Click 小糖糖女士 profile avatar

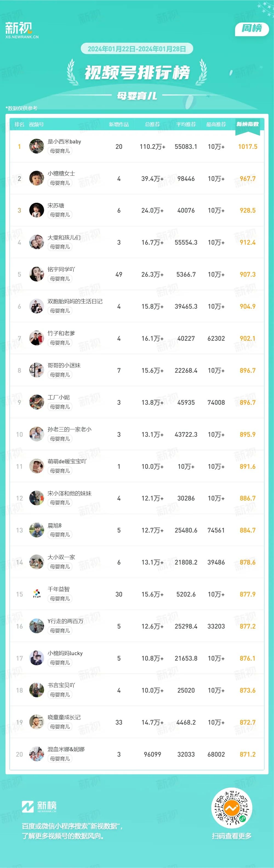[x=36, y=178]
